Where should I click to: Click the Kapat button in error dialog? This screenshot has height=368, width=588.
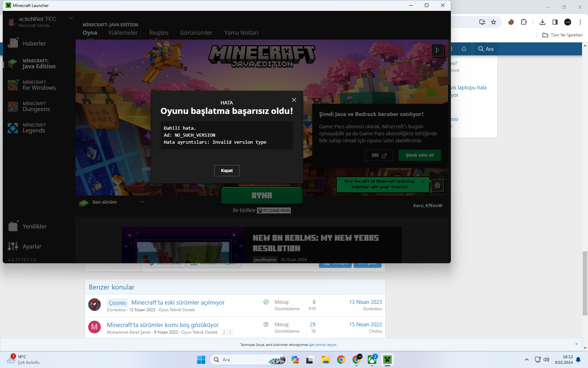[227, 171]
